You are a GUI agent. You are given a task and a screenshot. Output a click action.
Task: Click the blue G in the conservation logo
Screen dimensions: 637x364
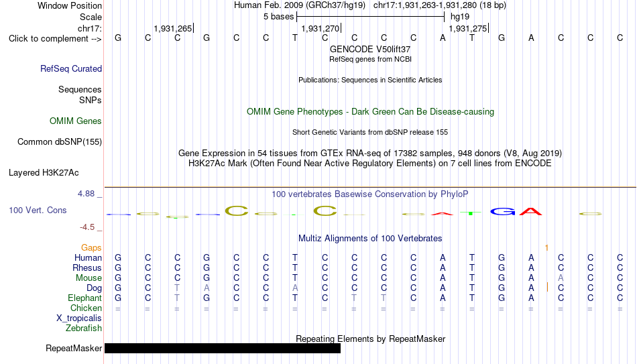point(502,211)
